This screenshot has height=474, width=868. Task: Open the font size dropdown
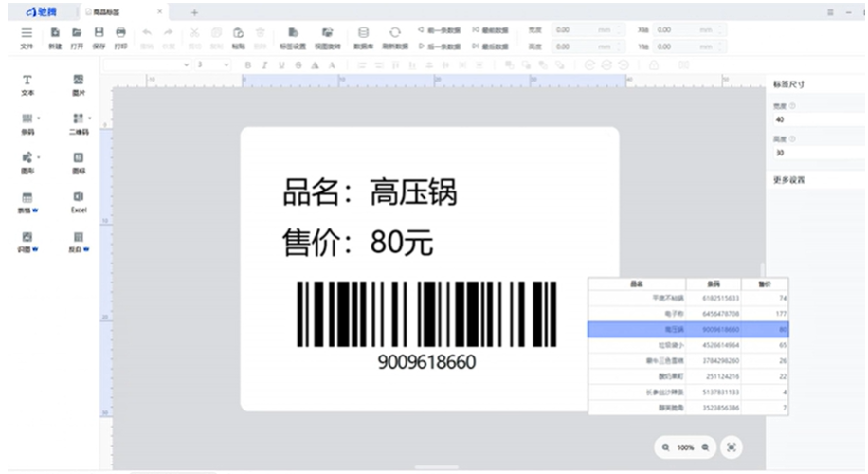click(x=212, y=64)
